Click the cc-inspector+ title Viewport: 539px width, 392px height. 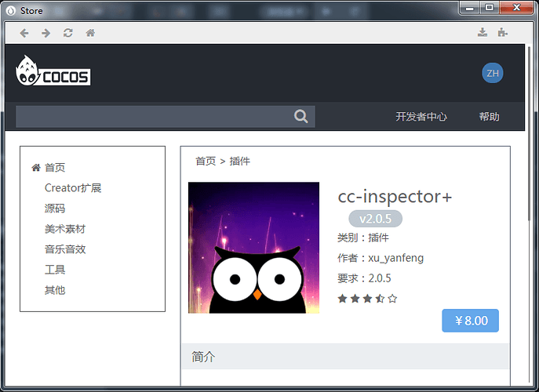pos(395,197)
